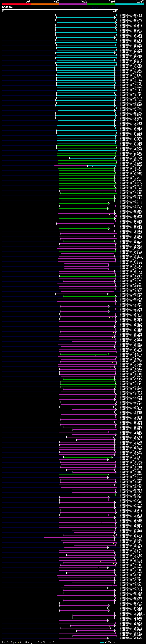Select hit UniRef100_A1IW18
This screenshot has width=146, height=644.
[131, 22]
